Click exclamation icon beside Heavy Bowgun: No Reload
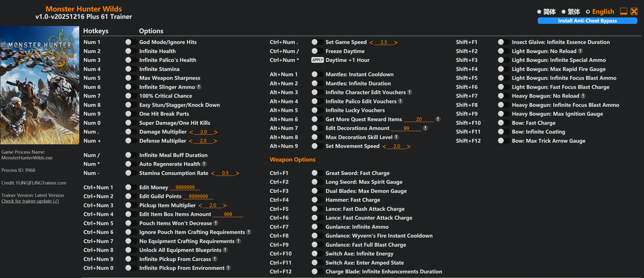 (x=583, y=96)
